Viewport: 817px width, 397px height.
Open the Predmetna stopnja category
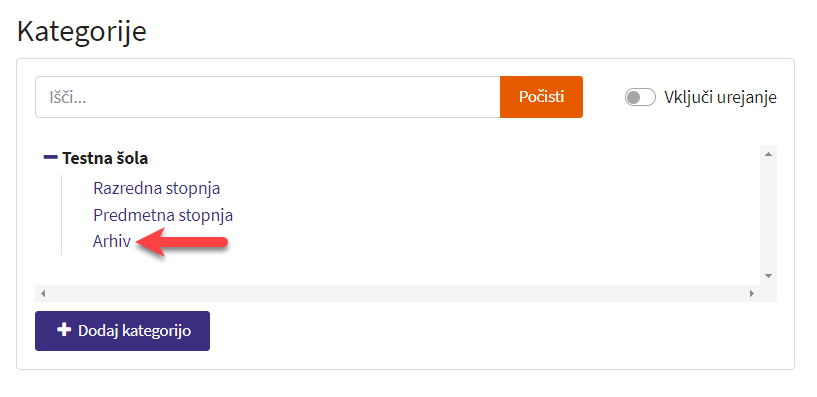pyautogui.click(x=163, y=215)
